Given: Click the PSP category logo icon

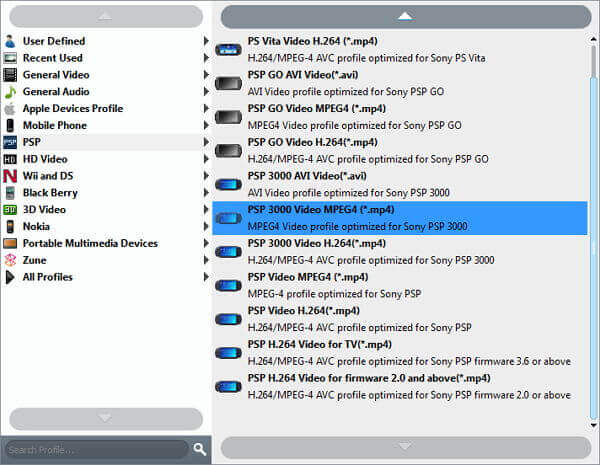Looking at the screenshot, I should coord(10,142).
